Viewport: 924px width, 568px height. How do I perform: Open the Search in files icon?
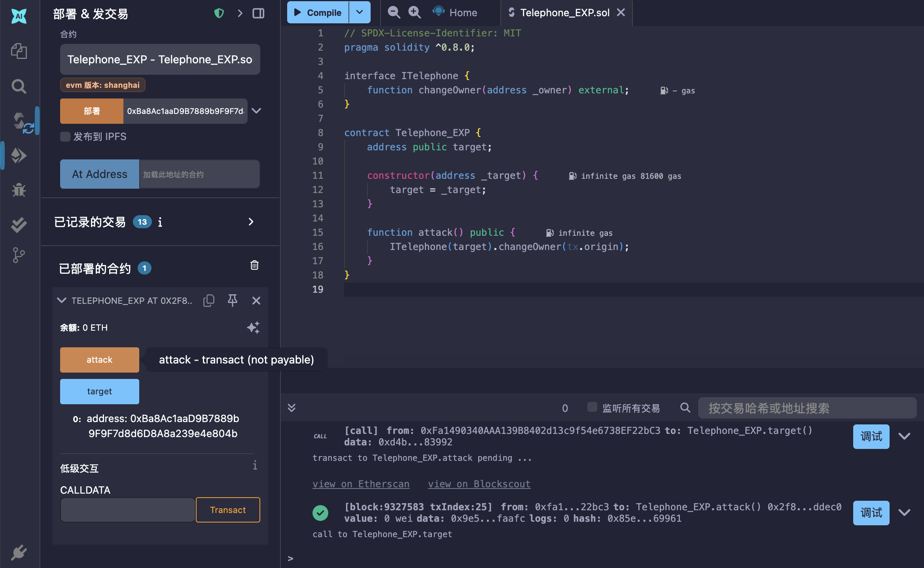pyautogui.click(x=19, y=86)
